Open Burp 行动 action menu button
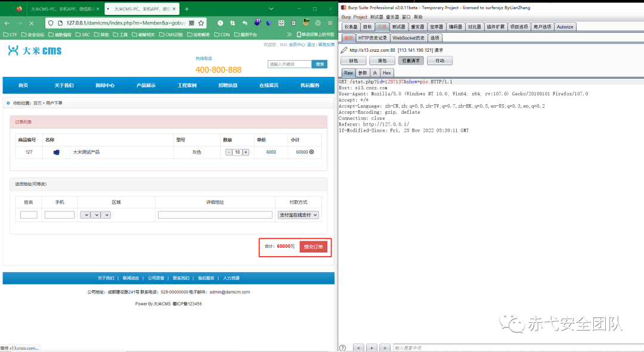Screen dimensions: 644x352 click(x=440, y=61)
